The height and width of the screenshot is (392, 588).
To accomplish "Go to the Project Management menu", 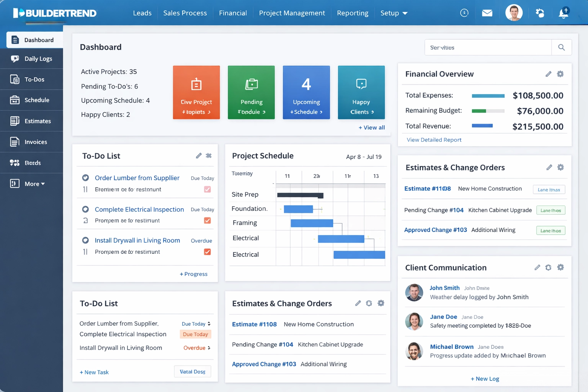I will [x=292, y=13].
